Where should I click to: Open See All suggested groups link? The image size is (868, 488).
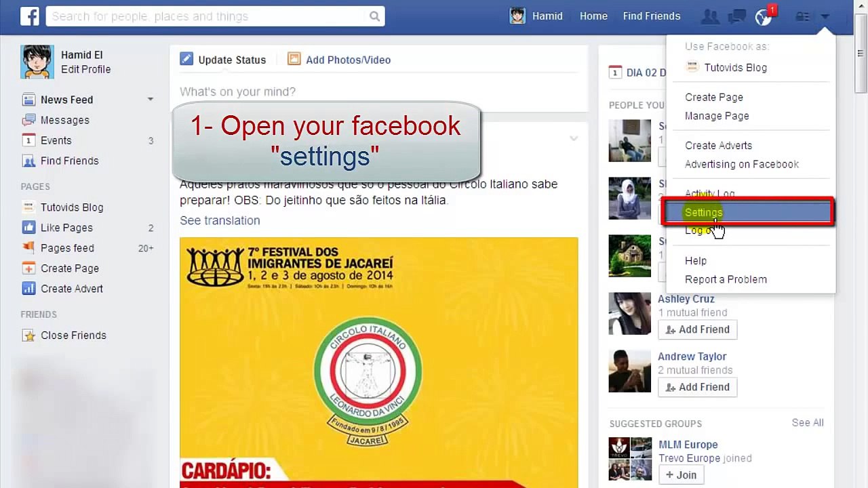point(808,423)
